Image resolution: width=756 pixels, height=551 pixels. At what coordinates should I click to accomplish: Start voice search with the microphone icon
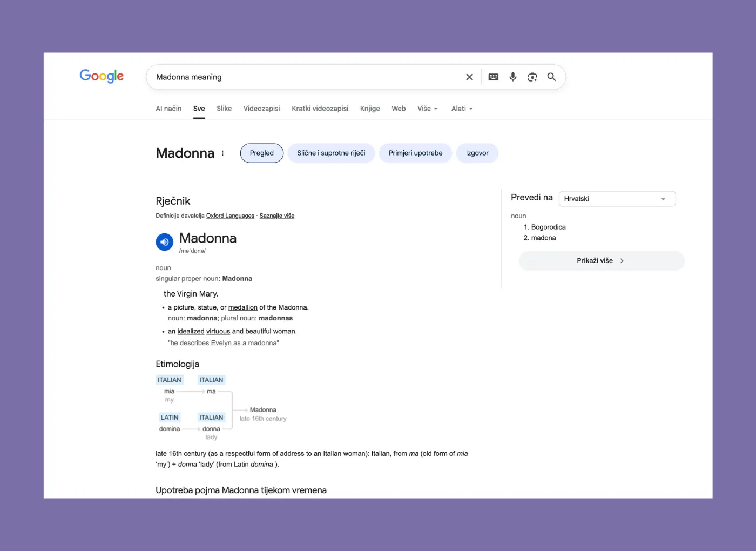tap(513, 77)
